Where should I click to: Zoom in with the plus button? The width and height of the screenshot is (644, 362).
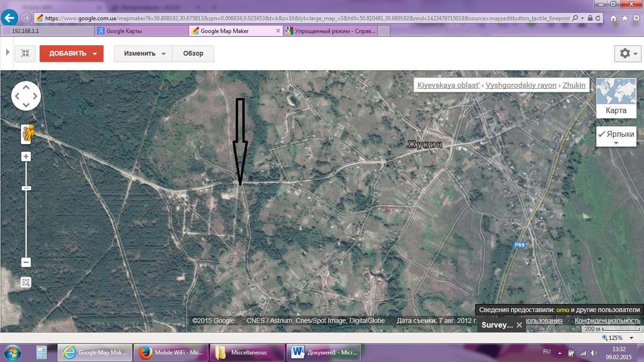click(x=26, y=156)
